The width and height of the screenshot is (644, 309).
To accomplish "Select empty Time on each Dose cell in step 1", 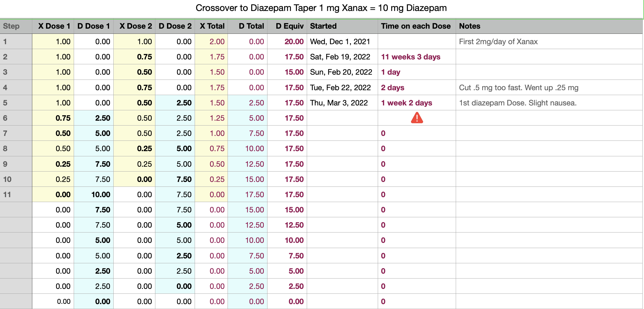I will (x=417, y=41).
